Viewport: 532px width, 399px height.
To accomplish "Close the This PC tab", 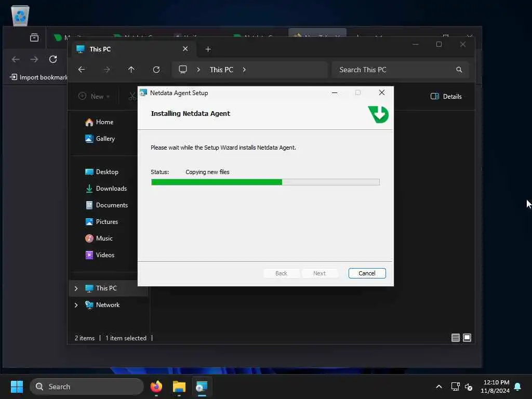I will [x=185, y=49].
